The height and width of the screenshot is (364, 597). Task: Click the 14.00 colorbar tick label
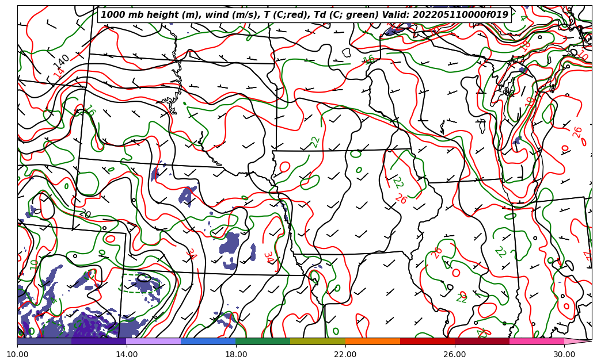point(127,354)
